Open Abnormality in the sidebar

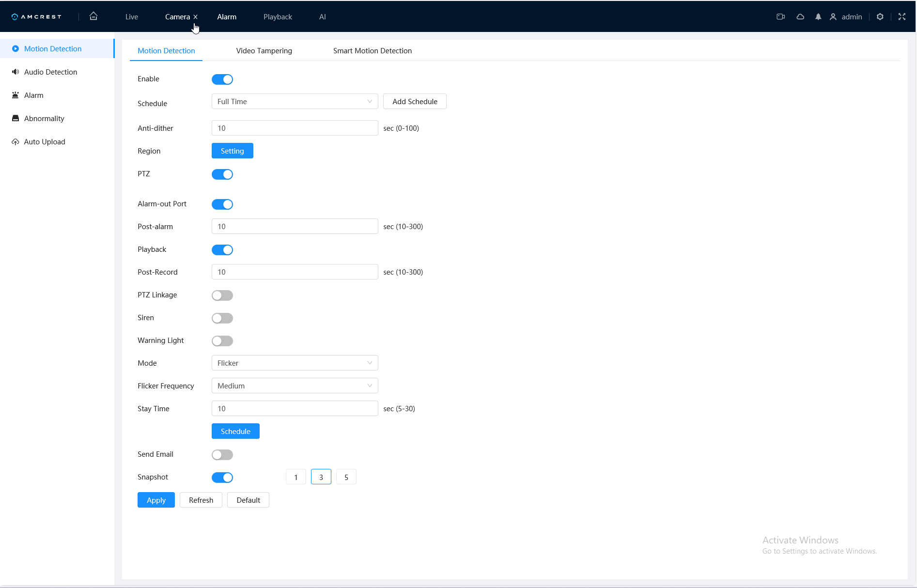pyautogui.click(x=57, y=119)
